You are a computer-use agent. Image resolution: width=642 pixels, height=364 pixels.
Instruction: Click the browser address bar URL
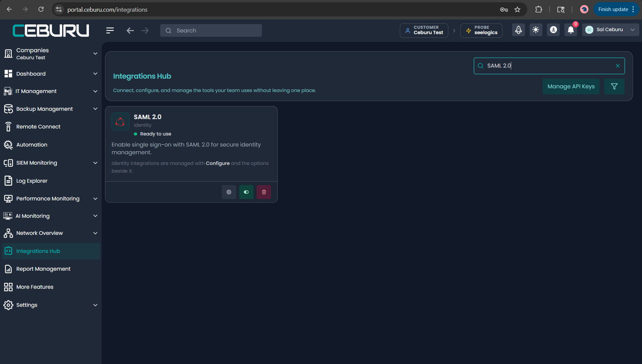tap(107, 10)
